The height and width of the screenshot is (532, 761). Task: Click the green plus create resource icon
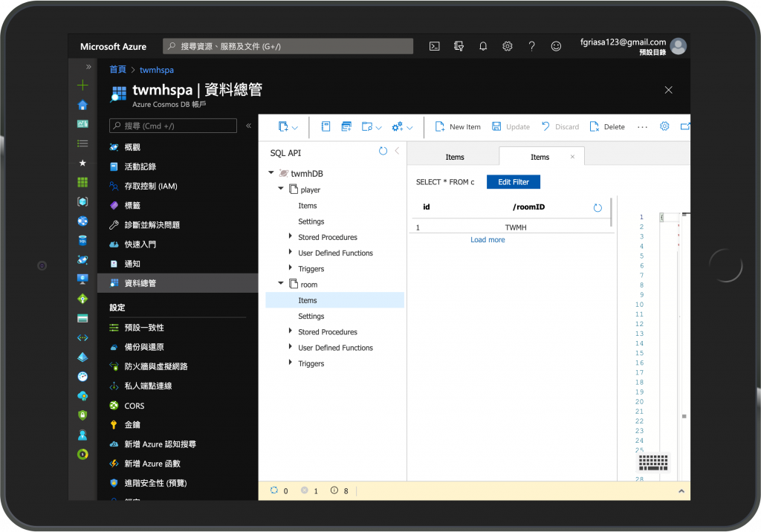82,85
